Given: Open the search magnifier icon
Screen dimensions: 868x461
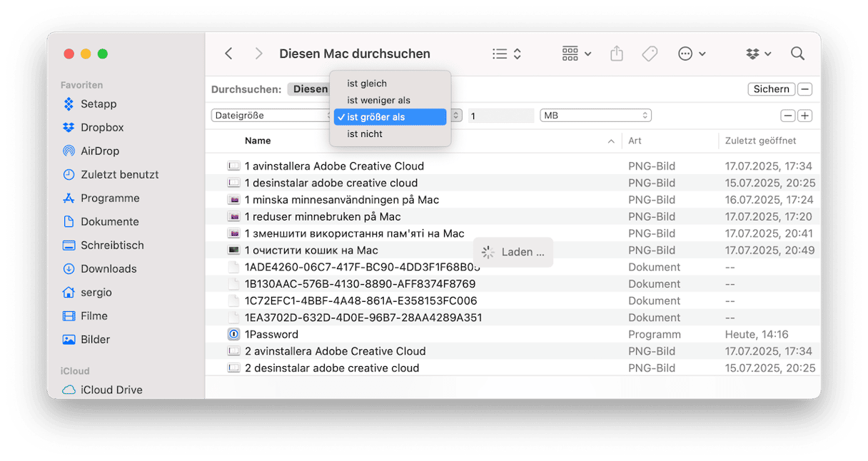Looking at the screenshot, I should [x=797, y=54].
